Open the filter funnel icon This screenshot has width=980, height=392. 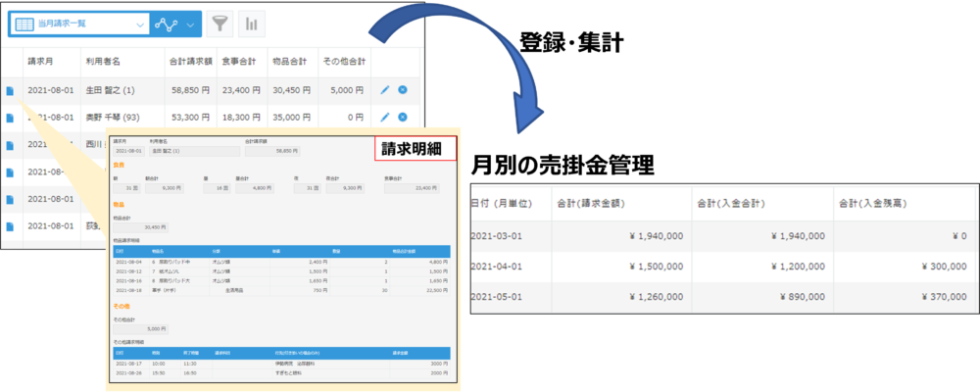point(220,24)
